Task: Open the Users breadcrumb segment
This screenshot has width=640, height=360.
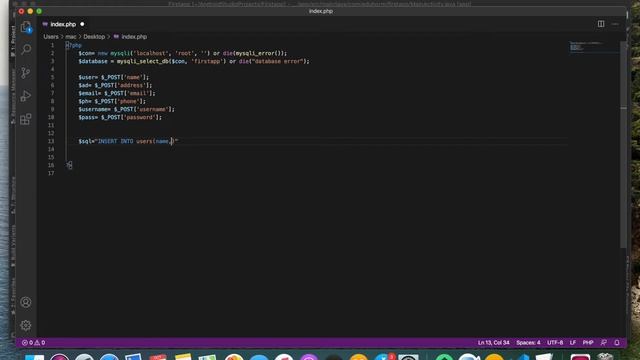Action: pos(51,36)
